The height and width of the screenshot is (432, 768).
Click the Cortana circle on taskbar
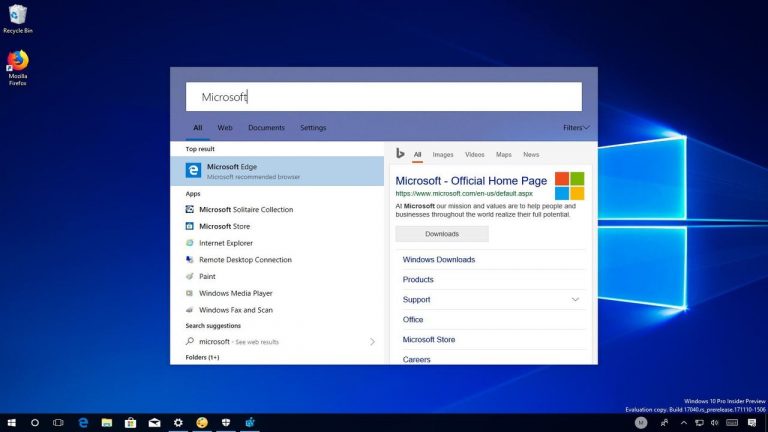pyautogui.click(x=35, y=422)
